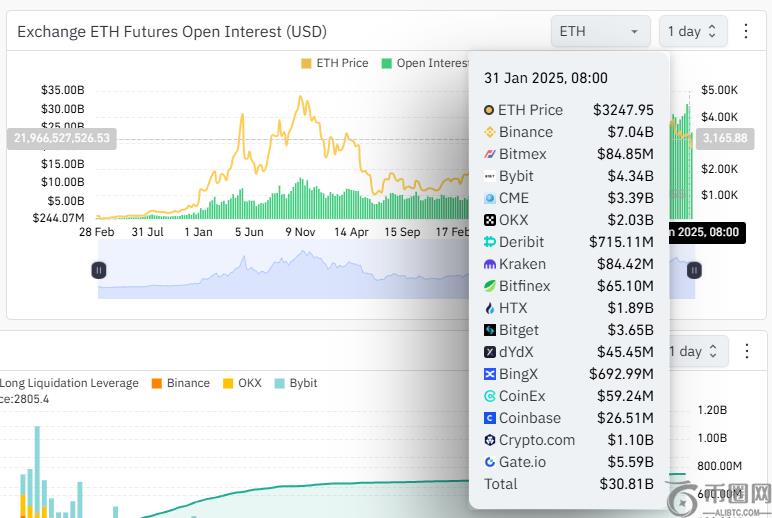
Task: Open the top chart's three-dot options menu
Action: click(745, 32)
